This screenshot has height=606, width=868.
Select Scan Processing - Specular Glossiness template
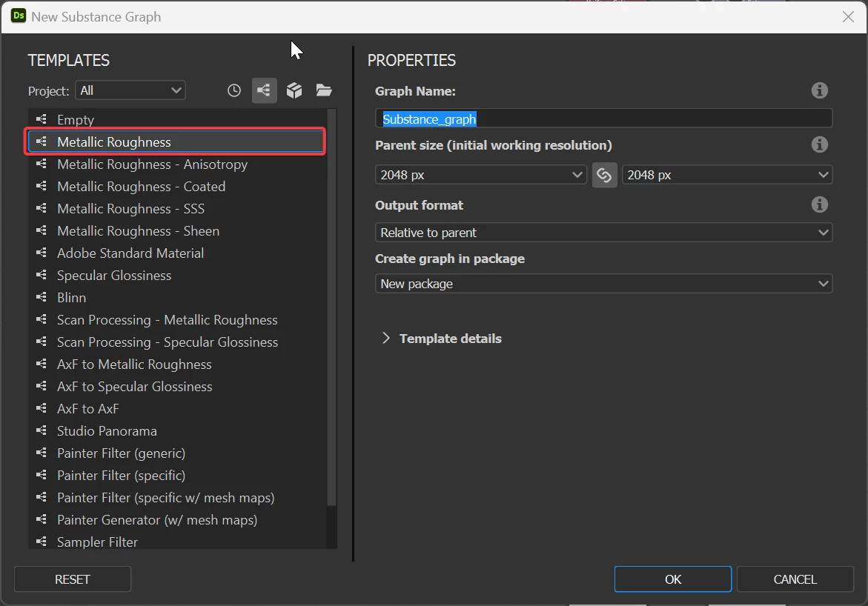[177, 342]
